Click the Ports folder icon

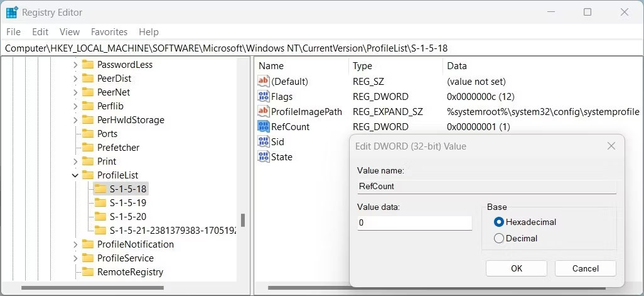(x=87, y=134)
